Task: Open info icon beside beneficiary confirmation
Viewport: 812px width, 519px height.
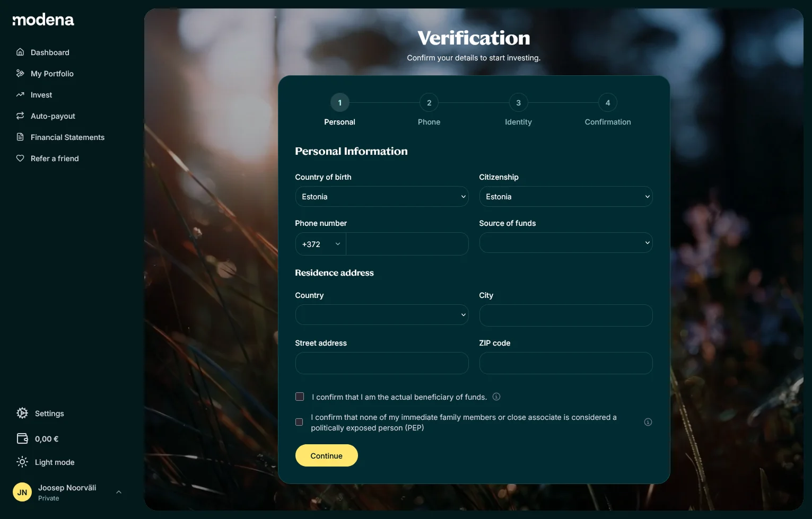Action: pyautogui.click(x=496, y=397)
